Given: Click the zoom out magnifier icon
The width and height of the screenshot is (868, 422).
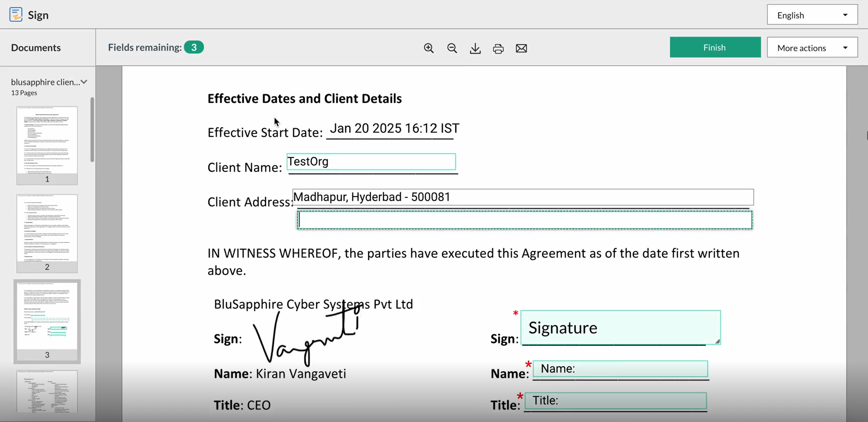Looking at the screenshot, I should coord(452,48).
